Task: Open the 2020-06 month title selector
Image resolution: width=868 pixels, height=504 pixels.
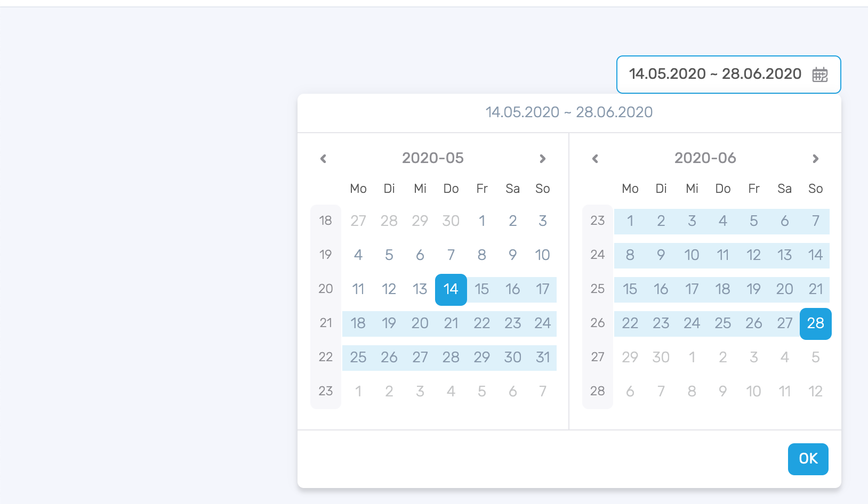Action: pos(705,158)
